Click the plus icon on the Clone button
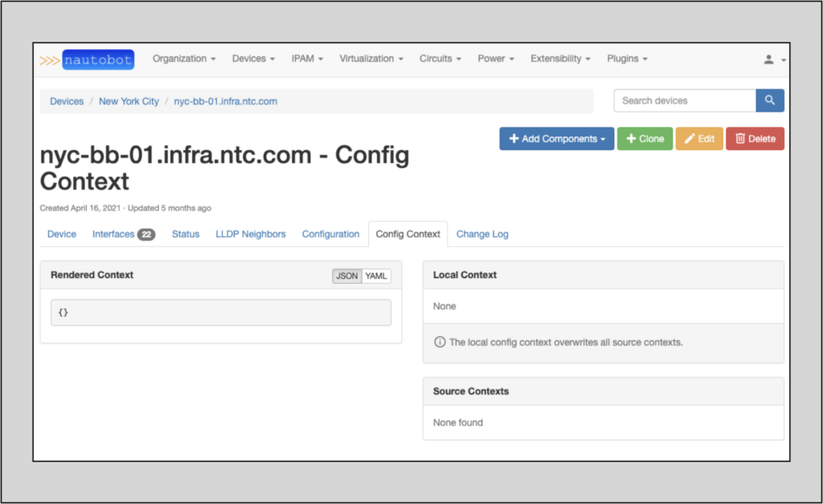Screen dimensions: 823x504 (631, 138)
